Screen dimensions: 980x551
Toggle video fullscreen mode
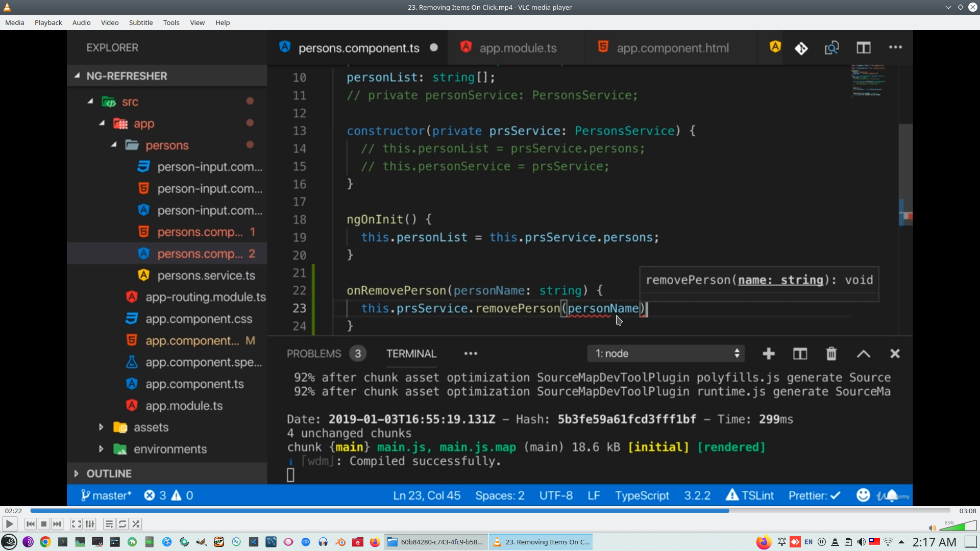(76, 524)
